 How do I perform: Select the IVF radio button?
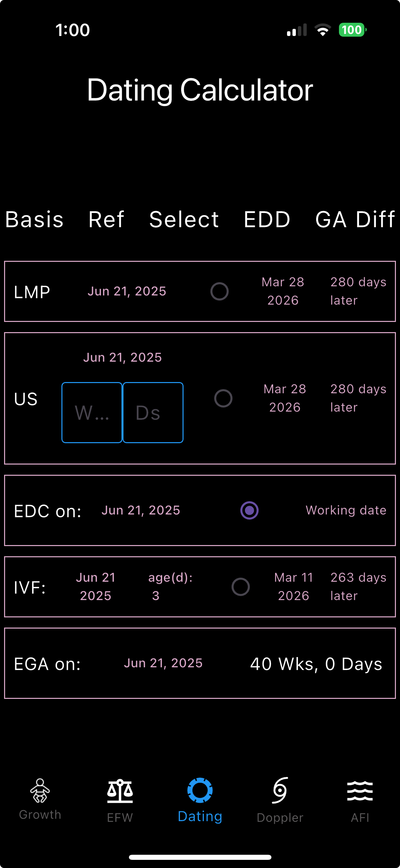point(241,587)
